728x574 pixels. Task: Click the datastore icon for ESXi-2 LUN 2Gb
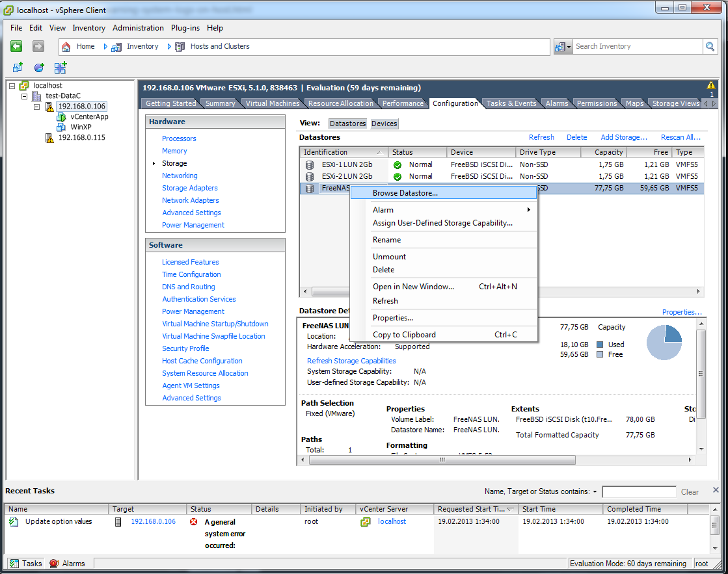pos(310,176)
